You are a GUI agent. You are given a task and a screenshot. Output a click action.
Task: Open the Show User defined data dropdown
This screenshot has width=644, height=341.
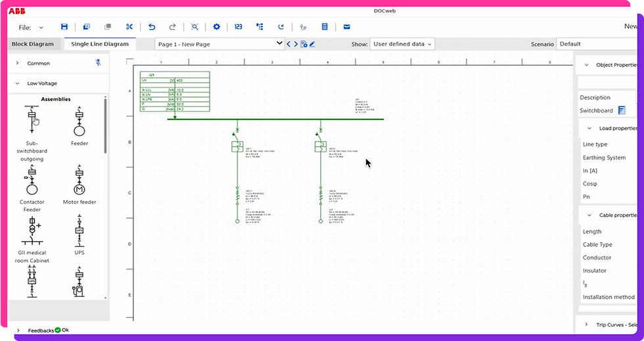point(402,44)
